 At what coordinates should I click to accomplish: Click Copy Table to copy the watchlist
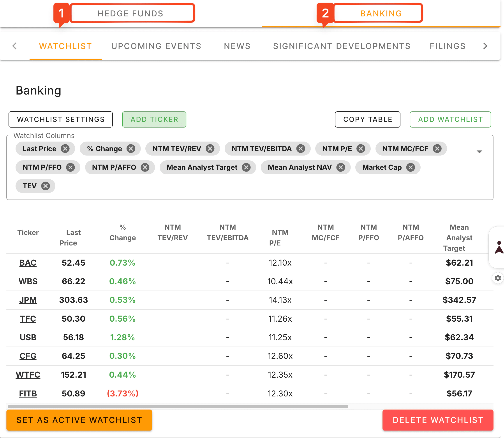pyautogui.click(x=367, y=119)
